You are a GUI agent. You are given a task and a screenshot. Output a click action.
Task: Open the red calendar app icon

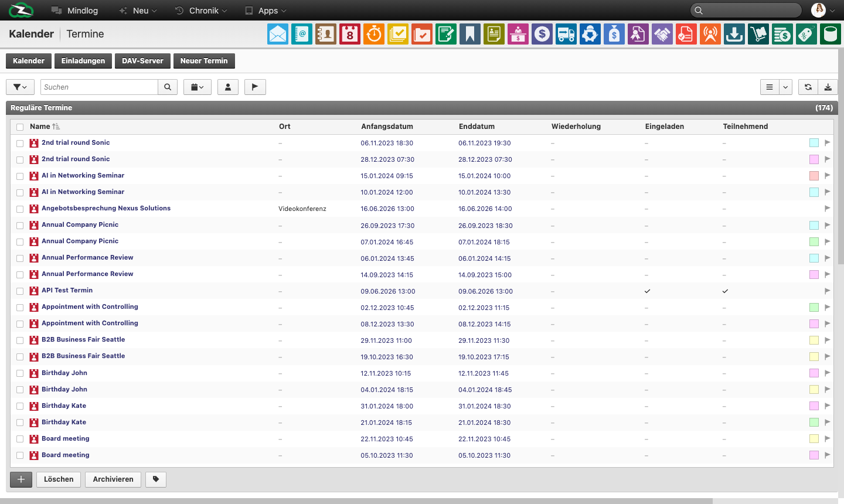pos(350,34)
